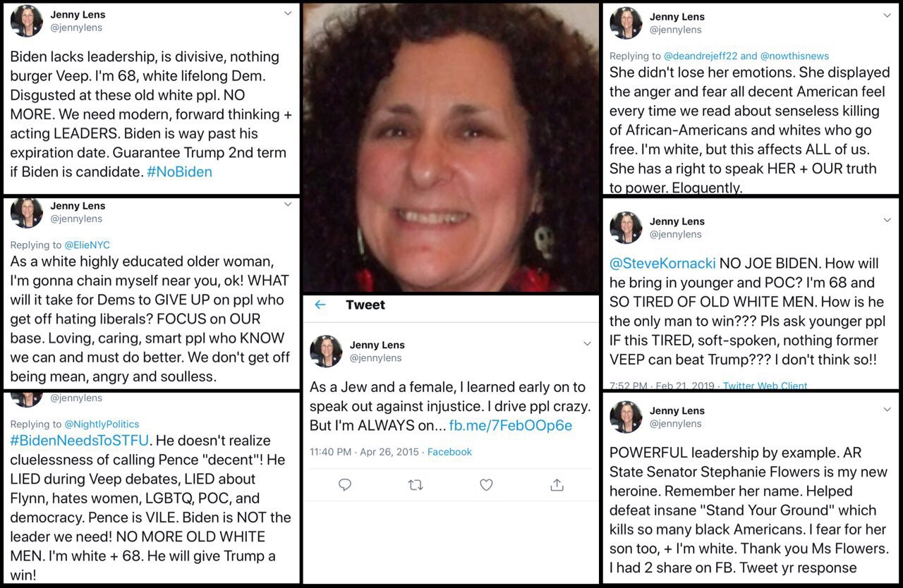Click the avatar on the As a Jew tweet
This screenshot has width=903, height=588.
pos(326,351)
